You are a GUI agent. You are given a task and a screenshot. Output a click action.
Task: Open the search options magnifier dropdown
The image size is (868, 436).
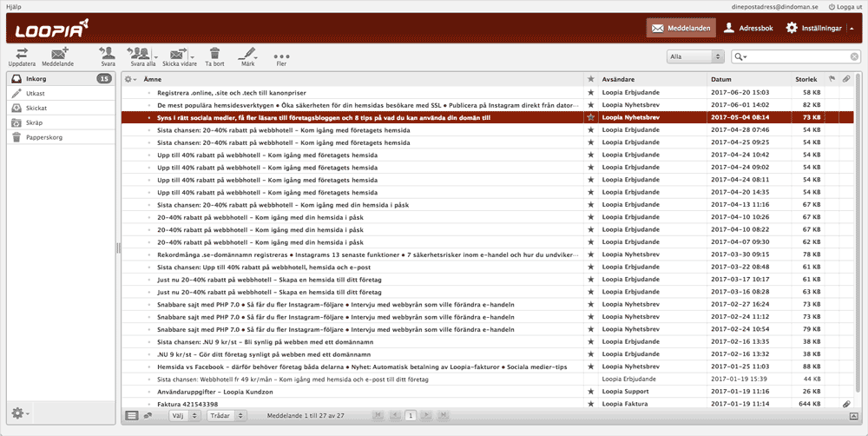(740, 56)
